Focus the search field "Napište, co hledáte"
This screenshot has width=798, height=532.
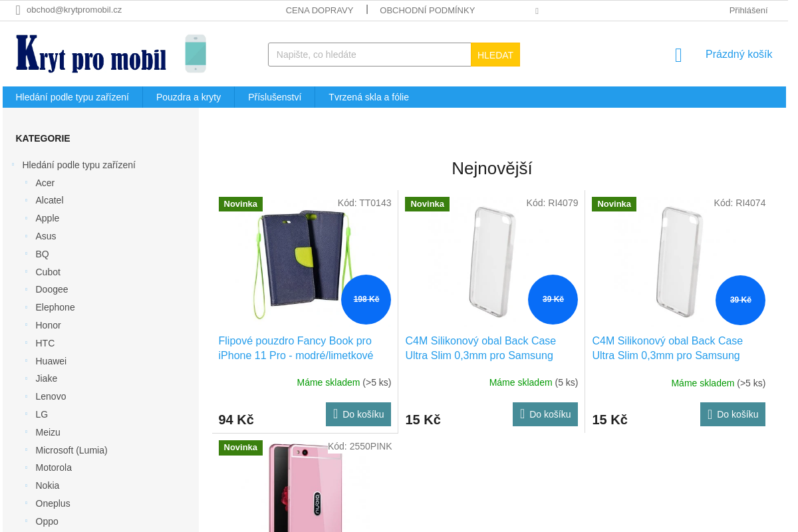pyautogui.click(x=369, y=55)
